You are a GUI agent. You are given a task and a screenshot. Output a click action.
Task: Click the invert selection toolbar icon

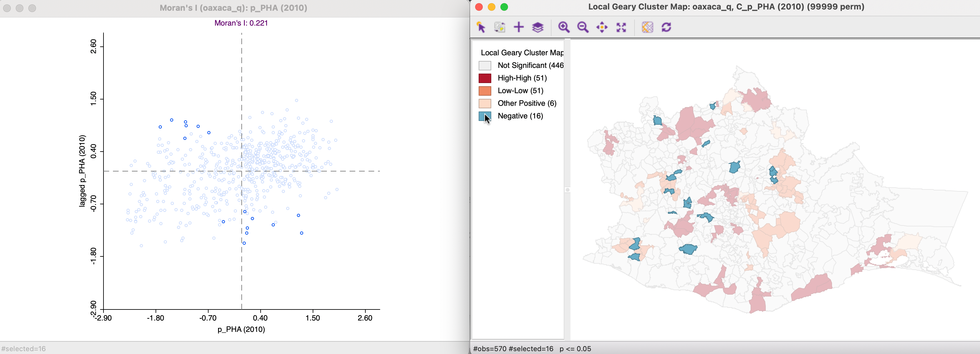(499, 27)
